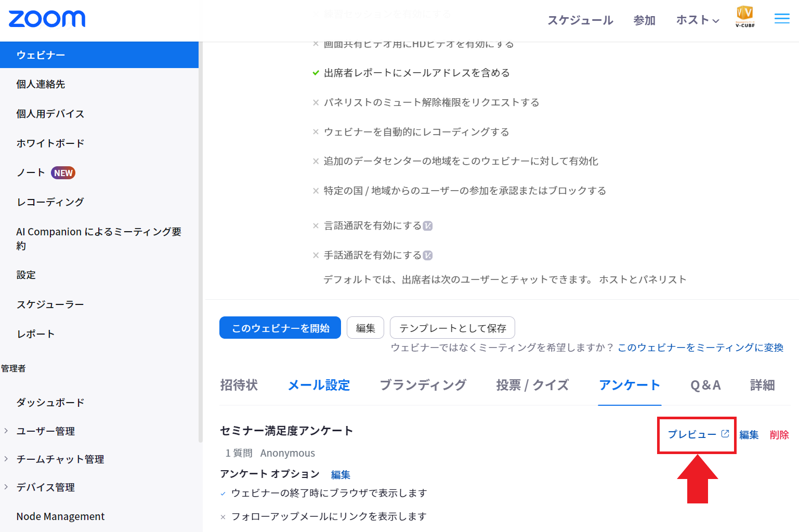Expand デバイス管理 in sidebar
The image size is (799, 532).
coord(6,487)
